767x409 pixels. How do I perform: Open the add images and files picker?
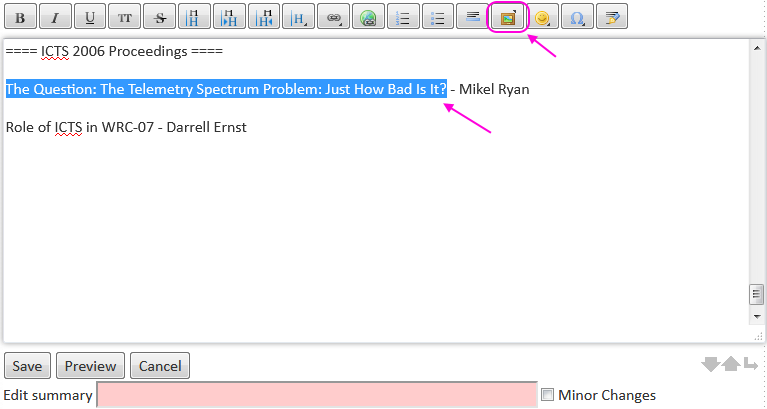508,18
